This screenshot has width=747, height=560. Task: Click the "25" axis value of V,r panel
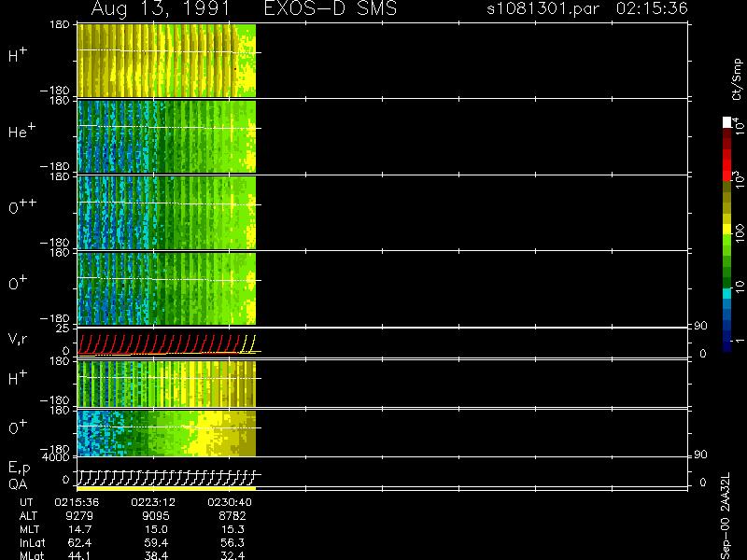[63, 329]
